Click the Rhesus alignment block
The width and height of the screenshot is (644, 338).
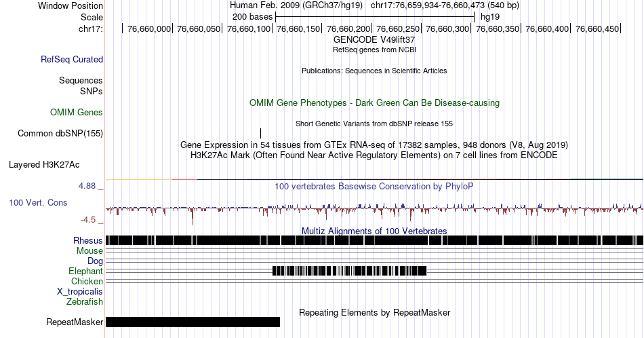pyautogui.click(x=374, y=240)
